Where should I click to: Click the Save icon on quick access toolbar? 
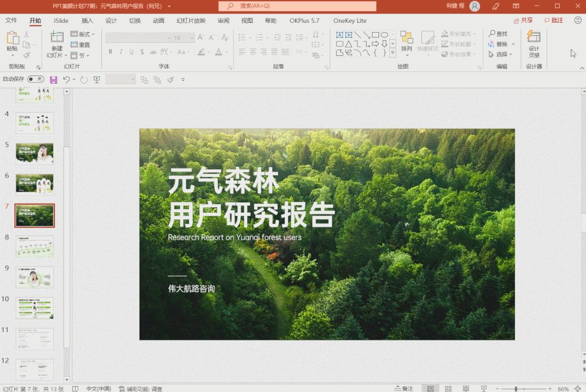53,79
